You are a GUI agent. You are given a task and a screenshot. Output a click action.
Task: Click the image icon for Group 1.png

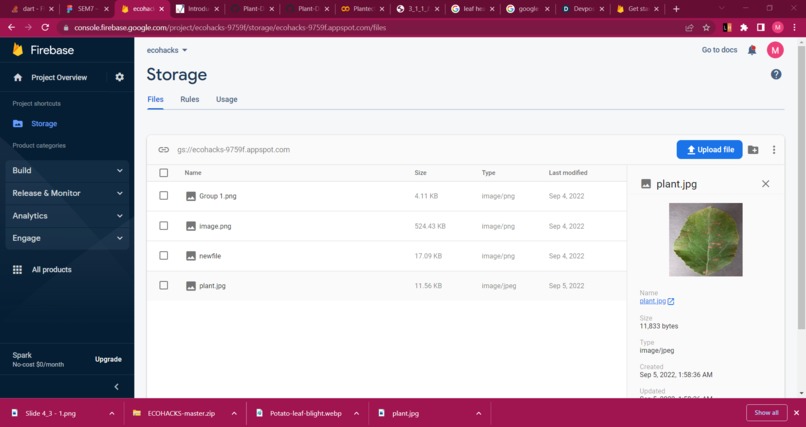[191, 196]
